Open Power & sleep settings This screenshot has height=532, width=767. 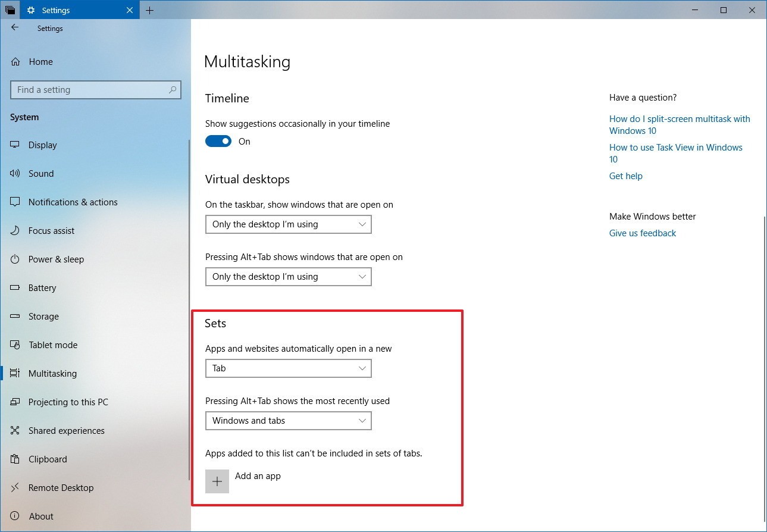(15, 259)
